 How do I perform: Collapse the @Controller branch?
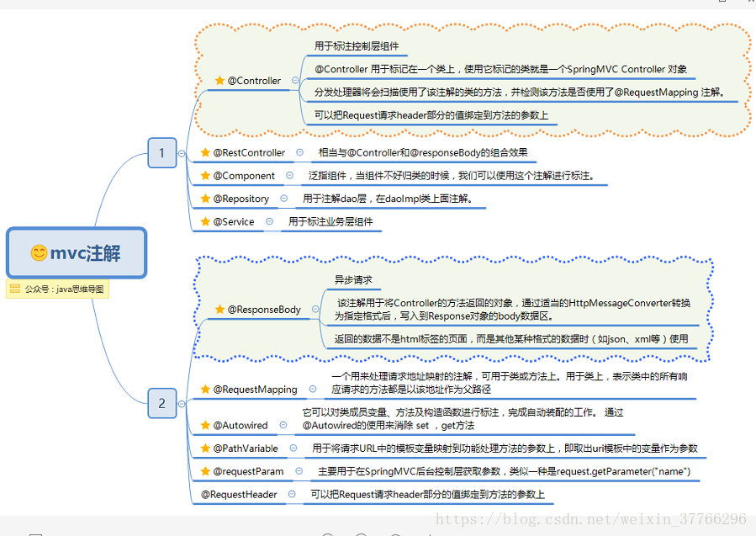295,81
